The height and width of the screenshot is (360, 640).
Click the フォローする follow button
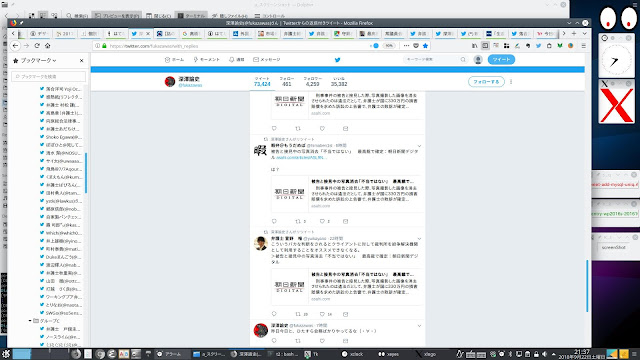pyautogui.click(x=486, y=82)
